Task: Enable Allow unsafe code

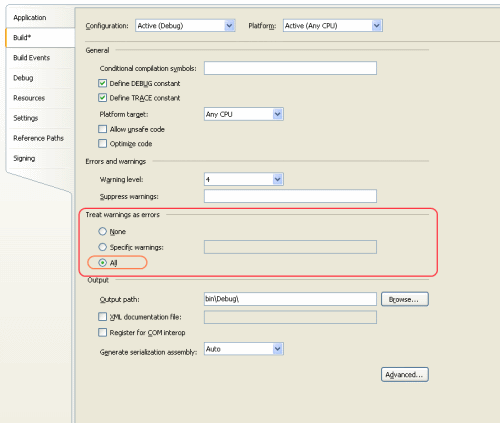Action: pyautogui.click(x=103, y=129)
